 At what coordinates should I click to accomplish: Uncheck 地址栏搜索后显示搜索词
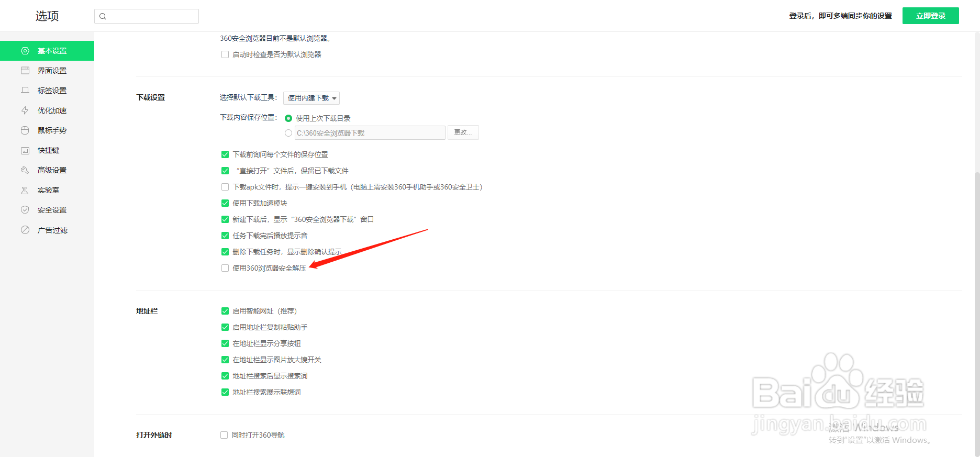(225, 376)
